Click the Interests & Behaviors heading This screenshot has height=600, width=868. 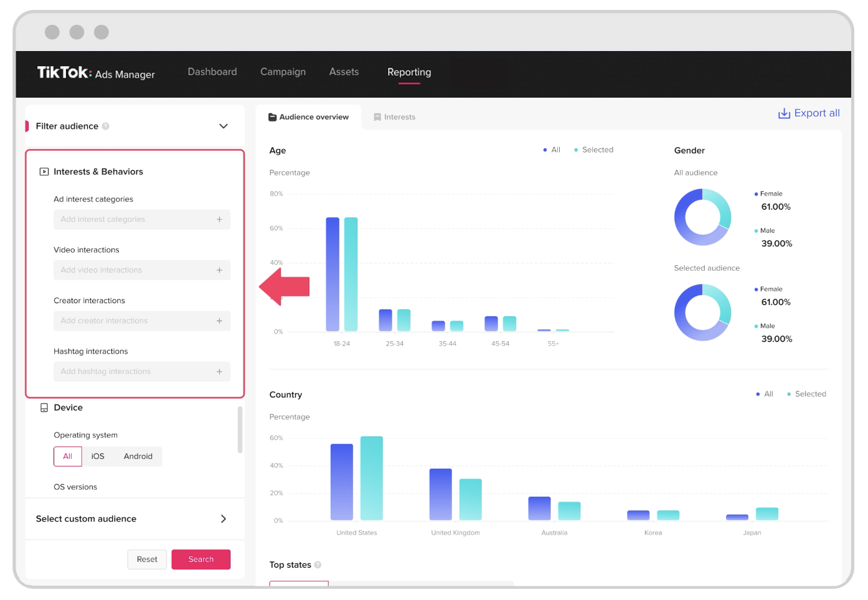tap(98, 172)
